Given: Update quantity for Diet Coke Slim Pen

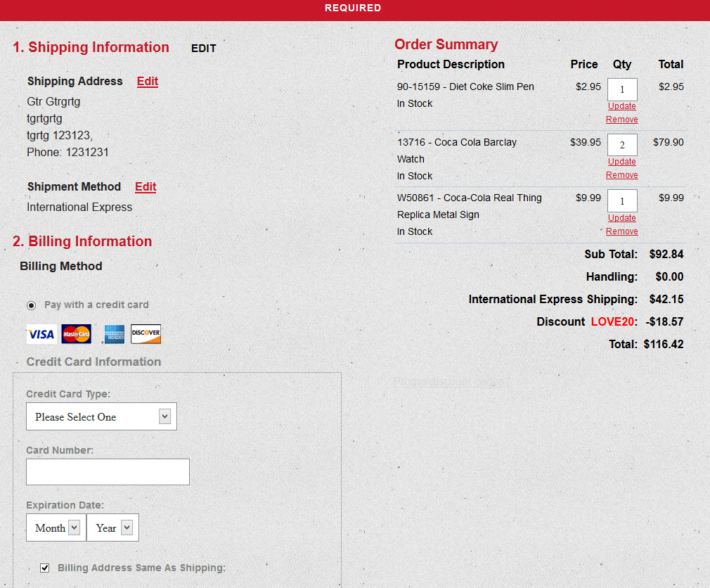Looking at the screenshot, I should pos(621,106).
